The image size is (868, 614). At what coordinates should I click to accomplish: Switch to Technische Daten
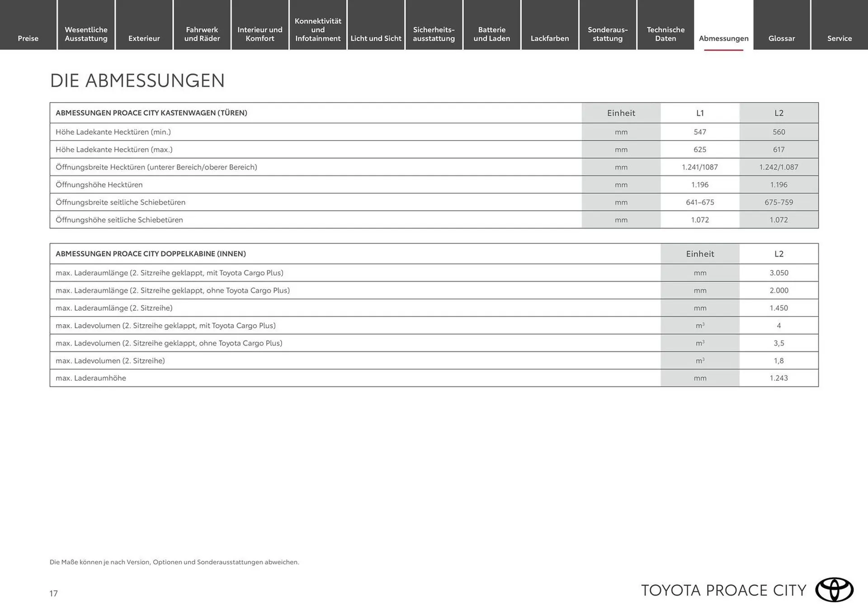(665, 34)
